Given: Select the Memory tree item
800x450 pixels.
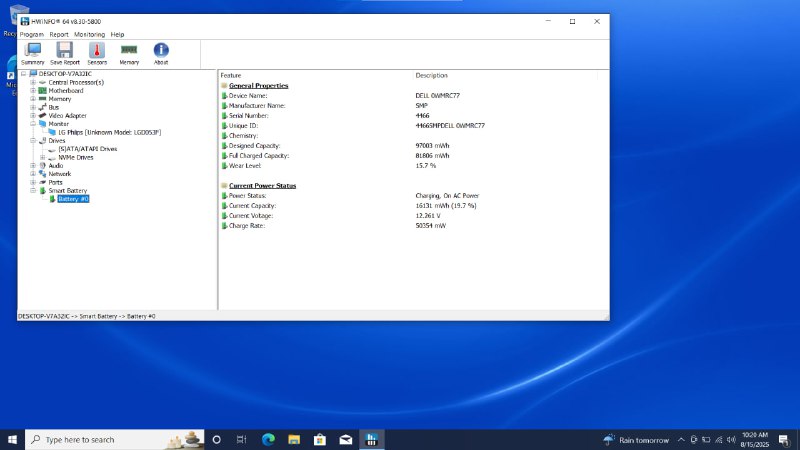Looking at the screenshot, I should click(60, 99).
